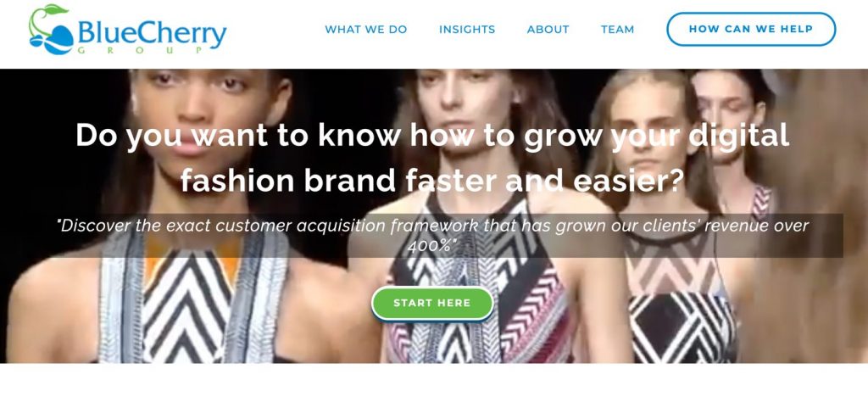Click the BlueCherry wordmark text
This screenshot has width=868, height=419.
(x=153, y=33)
